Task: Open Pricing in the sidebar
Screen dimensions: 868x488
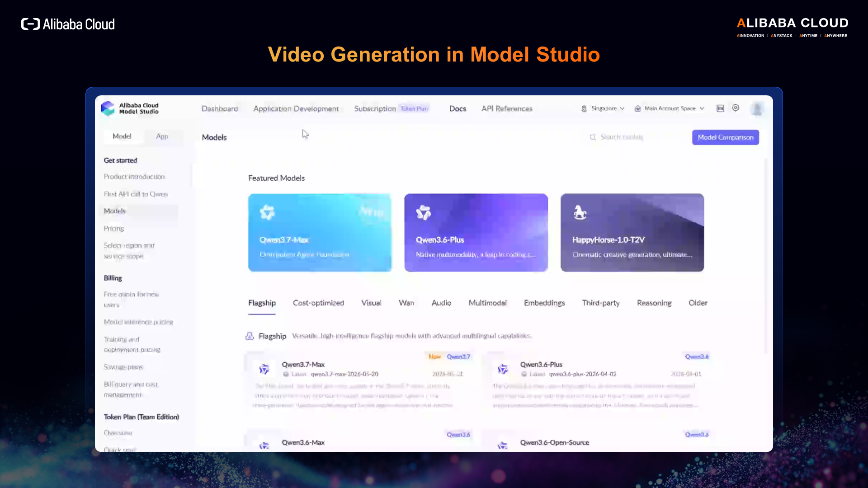Action: point(114,229)
